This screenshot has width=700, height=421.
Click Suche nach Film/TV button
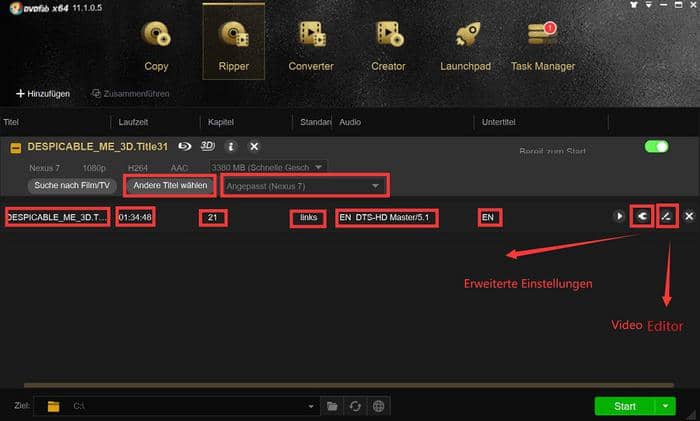72,185
